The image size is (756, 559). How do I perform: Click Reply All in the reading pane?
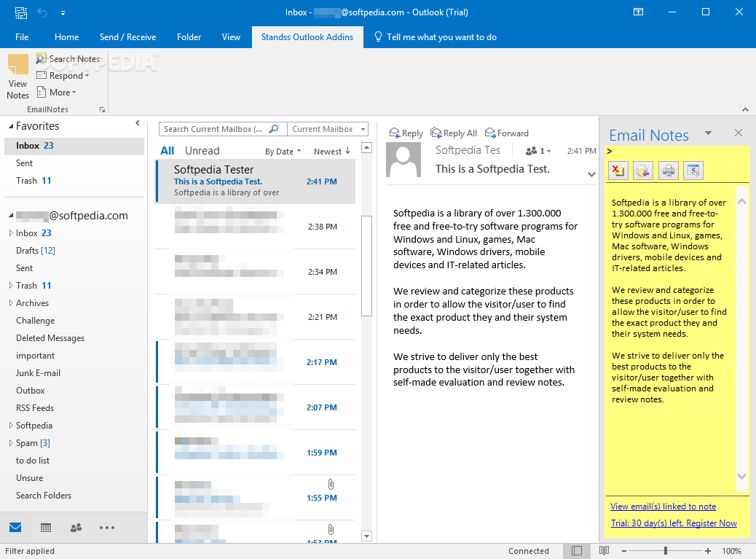pyautogui.click(x=454, y=133)
